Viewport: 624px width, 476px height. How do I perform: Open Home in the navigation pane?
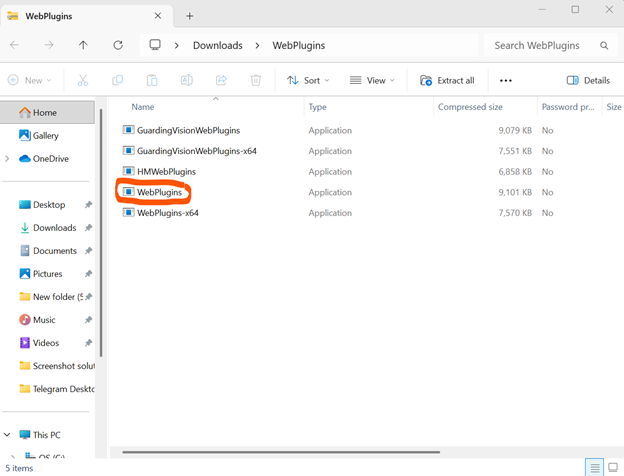(x=47, y=113)
